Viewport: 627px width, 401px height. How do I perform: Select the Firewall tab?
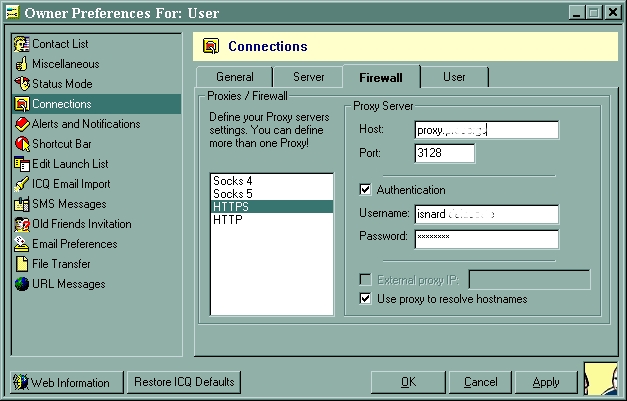point(381,77)
